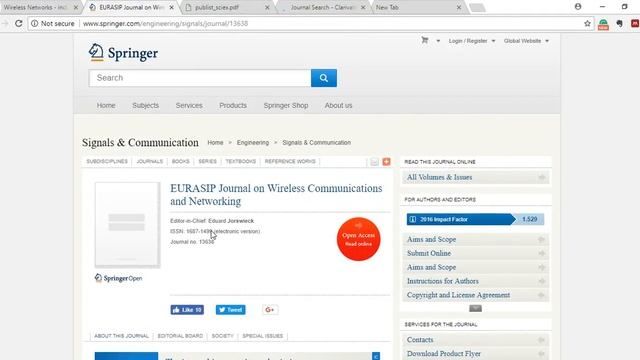The image size is (640, 360).
Task: Select the TEXTBOOKS sub-navigation tab
Action: coord(241,162)
